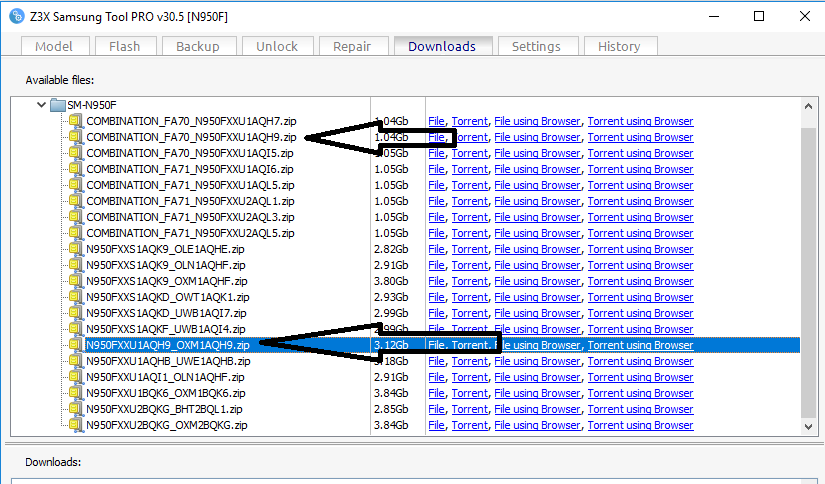Click File using Browser for COMBINATION_FA71_N950FXXU2AQL3.zip

(537, 217)
